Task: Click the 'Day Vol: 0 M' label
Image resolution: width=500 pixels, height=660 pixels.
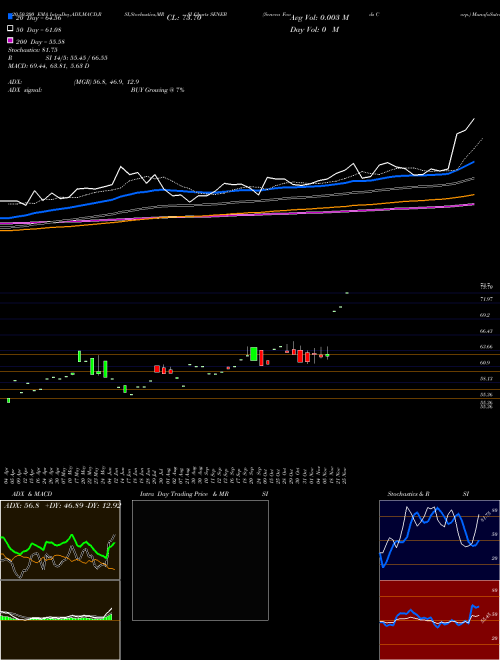Action: pyautogui.click(x=314, y=29)
